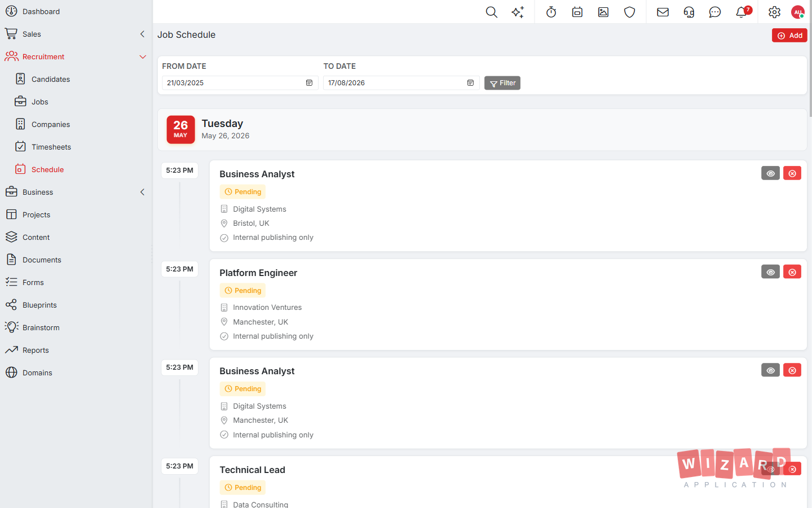This screenshot has height=508, width=812.
Task: Open the search magnifier icon
Action: point(491,12)
